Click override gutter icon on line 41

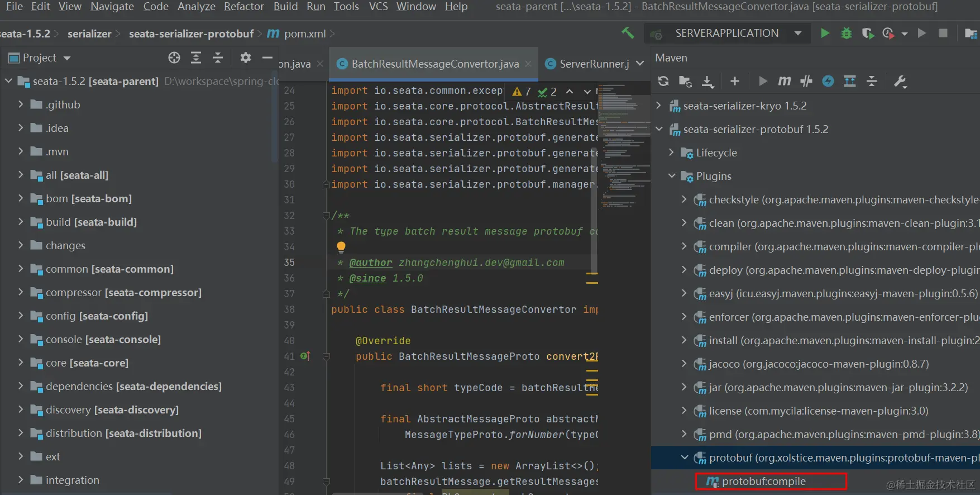click(305, 356)
